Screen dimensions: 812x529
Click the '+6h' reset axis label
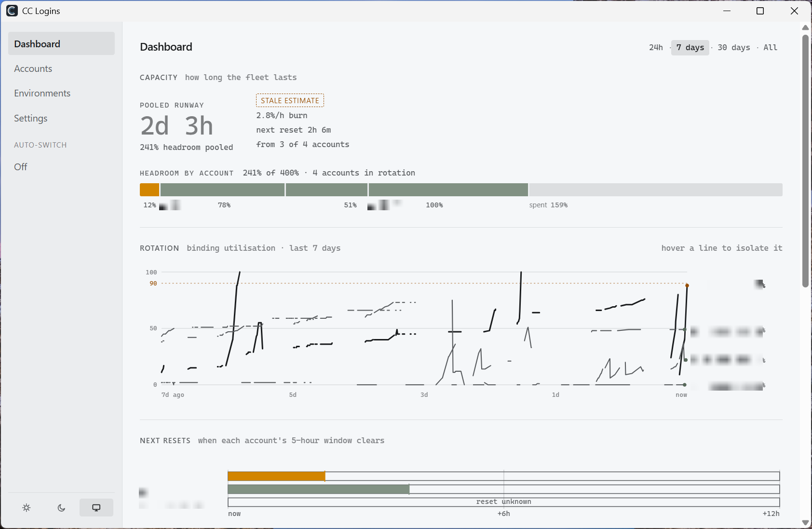pyautogui.click(x=504, y=514)
